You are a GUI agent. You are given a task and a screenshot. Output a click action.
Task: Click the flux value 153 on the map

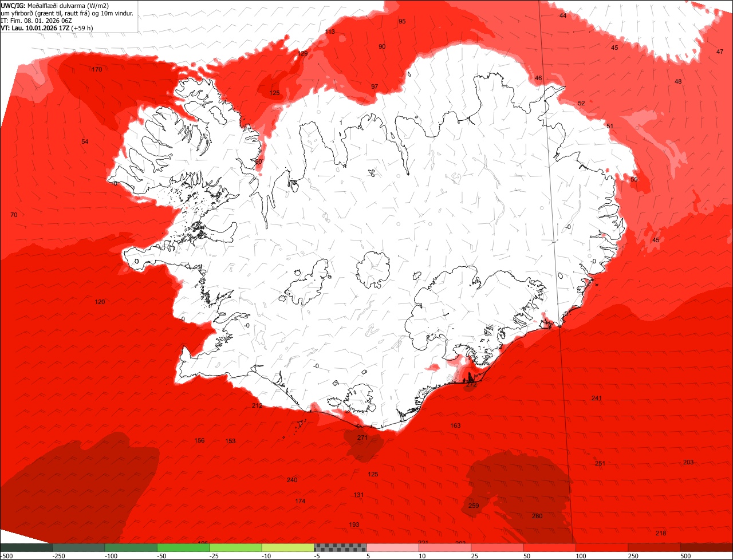click(x=230, y=441)
